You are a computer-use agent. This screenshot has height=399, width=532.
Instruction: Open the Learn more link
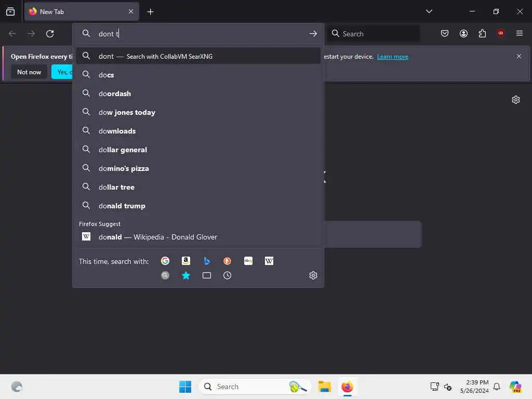tap(393, 57)
